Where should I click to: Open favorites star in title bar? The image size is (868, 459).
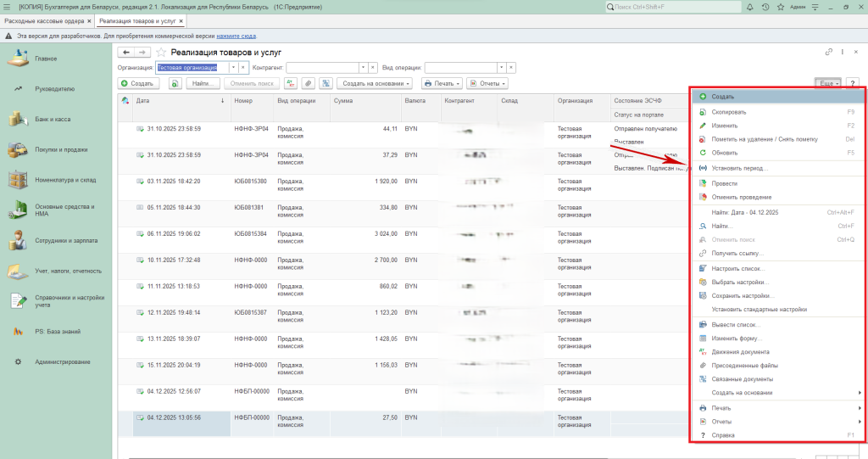coord(781,7)
